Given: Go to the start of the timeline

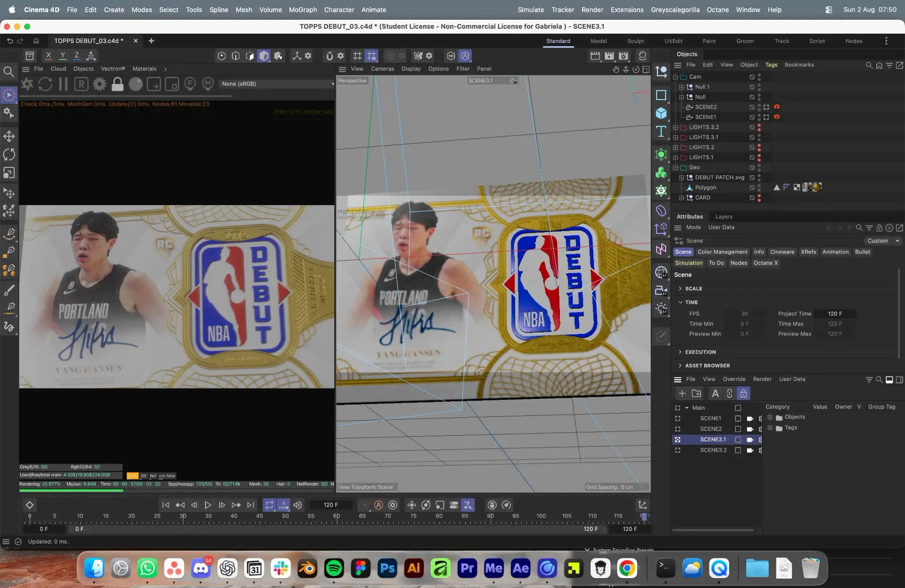Looking at the screenshot, I should point(165,505).
